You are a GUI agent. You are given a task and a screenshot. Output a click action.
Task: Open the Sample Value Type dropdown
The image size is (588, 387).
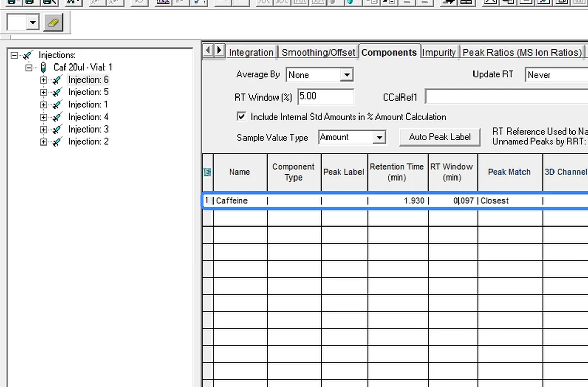click(379, 138)
